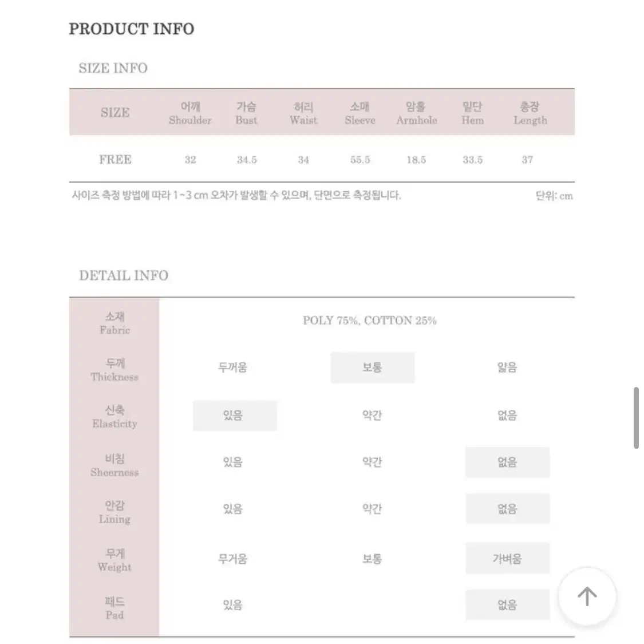Select 있음 in the Elasticity row
Viewport: 644px width, 644px height.
235,416
